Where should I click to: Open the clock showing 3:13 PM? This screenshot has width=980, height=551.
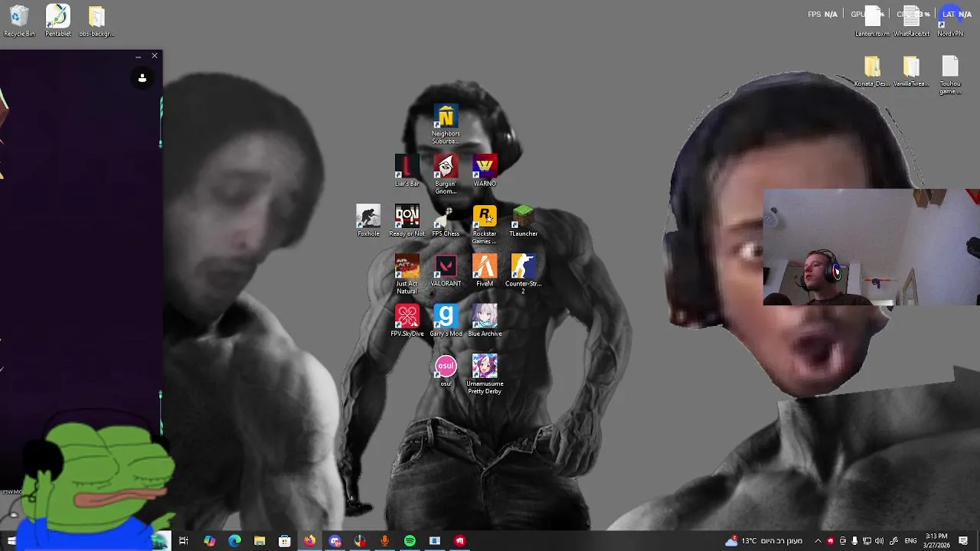coord(936,541)
